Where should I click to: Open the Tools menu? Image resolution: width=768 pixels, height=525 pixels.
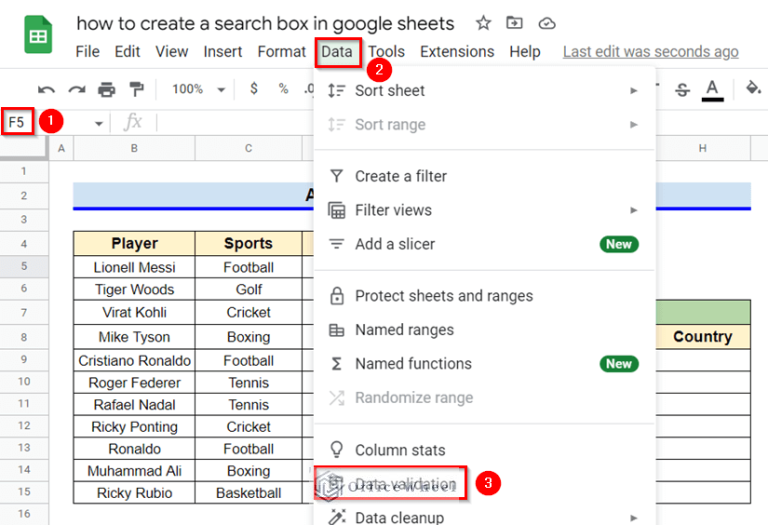(386, 51)
